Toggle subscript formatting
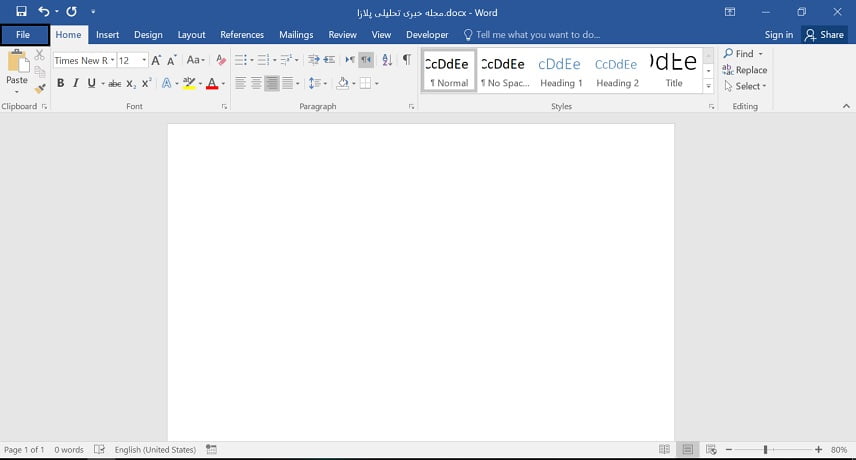Viewport: 856px width, 460px height. point(131,83)
